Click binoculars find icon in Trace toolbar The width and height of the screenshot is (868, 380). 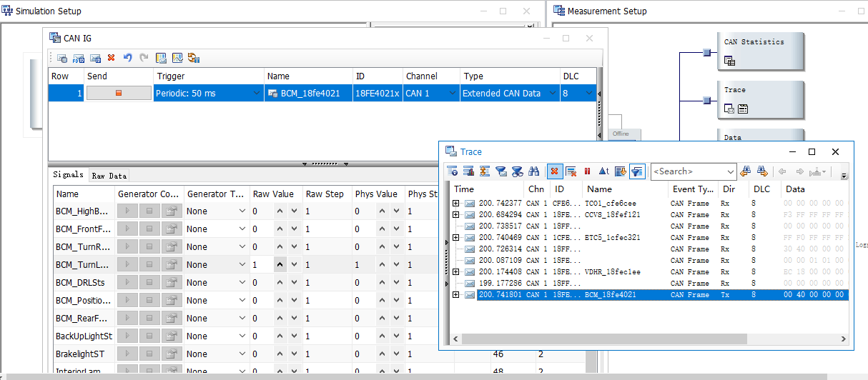tap(533, 171)
